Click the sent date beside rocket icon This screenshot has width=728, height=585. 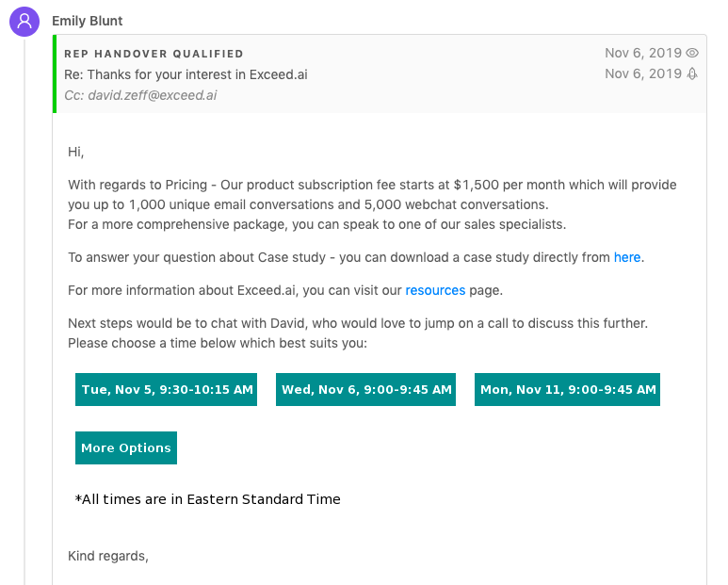click(x=643, y=73)
